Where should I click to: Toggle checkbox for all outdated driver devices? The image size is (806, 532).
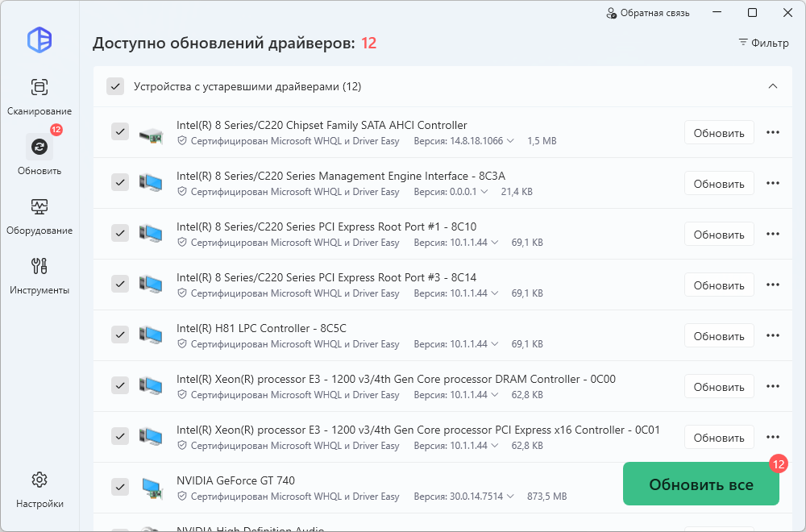pyautogui.click(x=115, y=86)
